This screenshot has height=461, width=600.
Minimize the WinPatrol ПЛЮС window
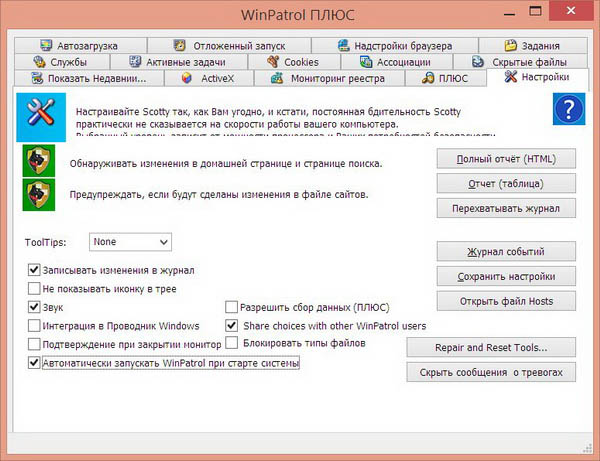(x=509, y=14)
